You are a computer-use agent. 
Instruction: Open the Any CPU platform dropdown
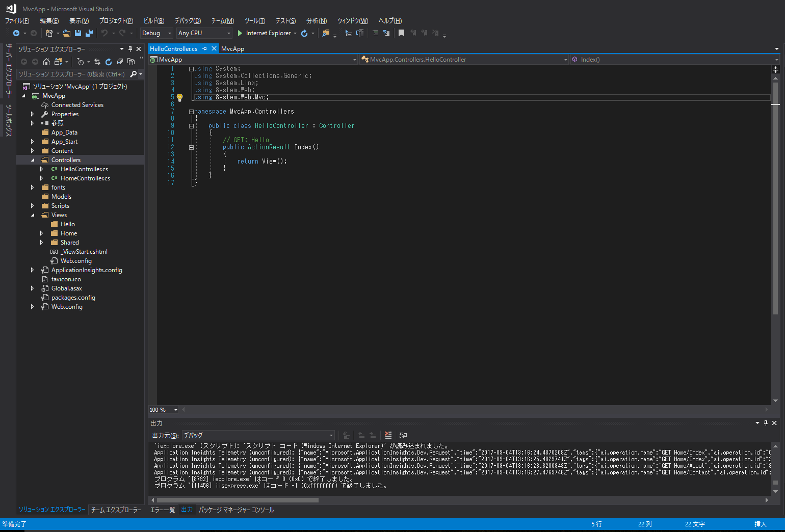pyautogui.click(x=229, y=33)
